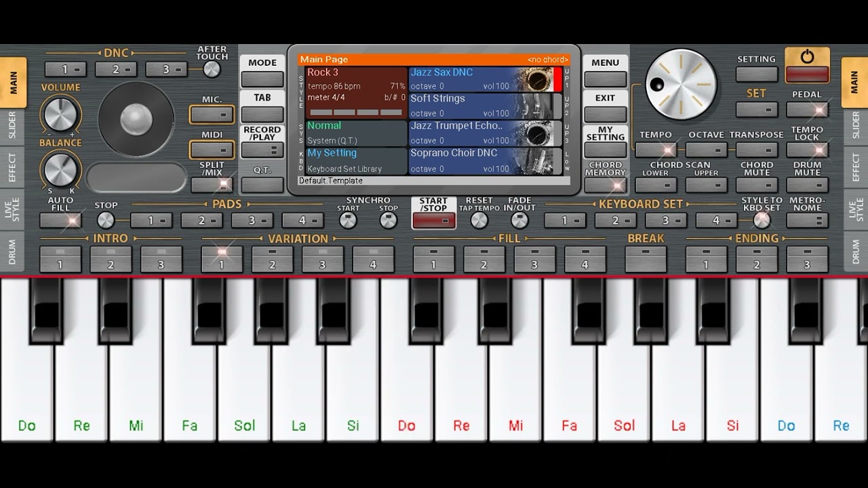
Task: Turn the large value dial
Action: [680, 85]
